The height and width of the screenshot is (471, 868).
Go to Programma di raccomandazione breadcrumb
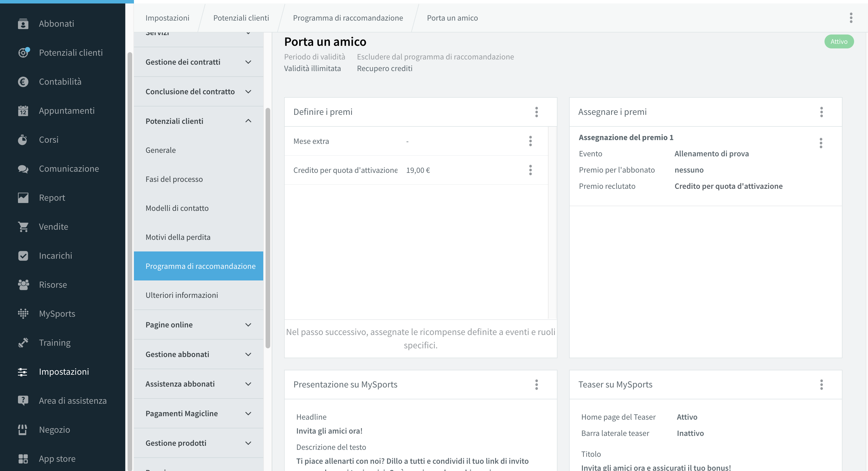[348, 18]
